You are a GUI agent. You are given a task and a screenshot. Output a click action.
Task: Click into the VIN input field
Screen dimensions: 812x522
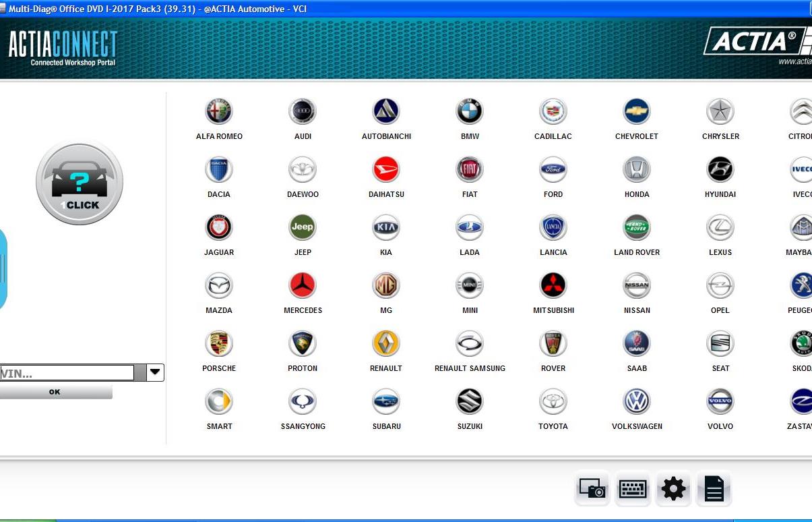[x=67, y=372]
